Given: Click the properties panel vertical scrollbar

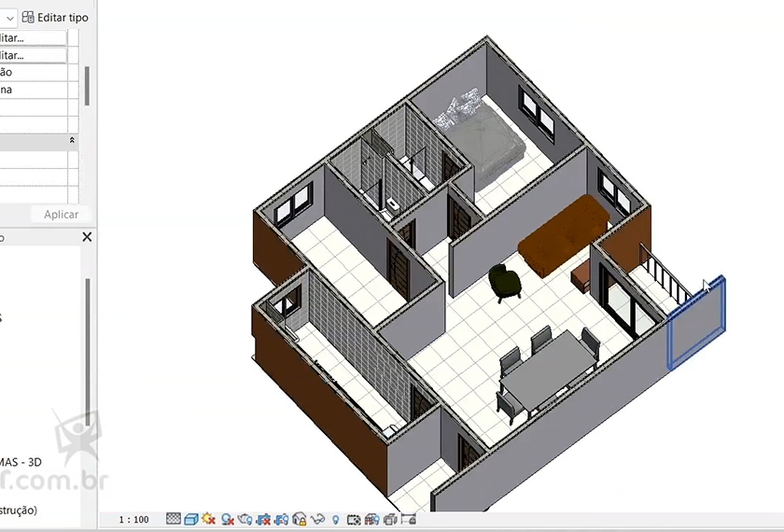Looking at the screenshot, I should point(87,84).
